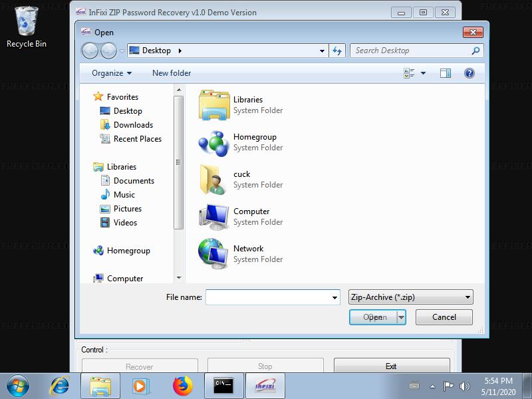Launch Internet Explorer from taskbar

point(60,386)
